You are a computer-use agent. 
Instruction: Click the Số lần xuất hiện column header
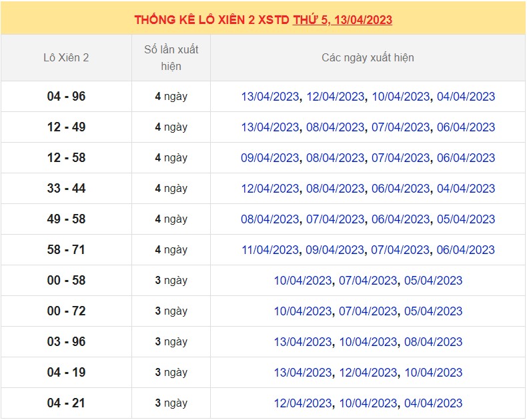click(x=171, y=58)
